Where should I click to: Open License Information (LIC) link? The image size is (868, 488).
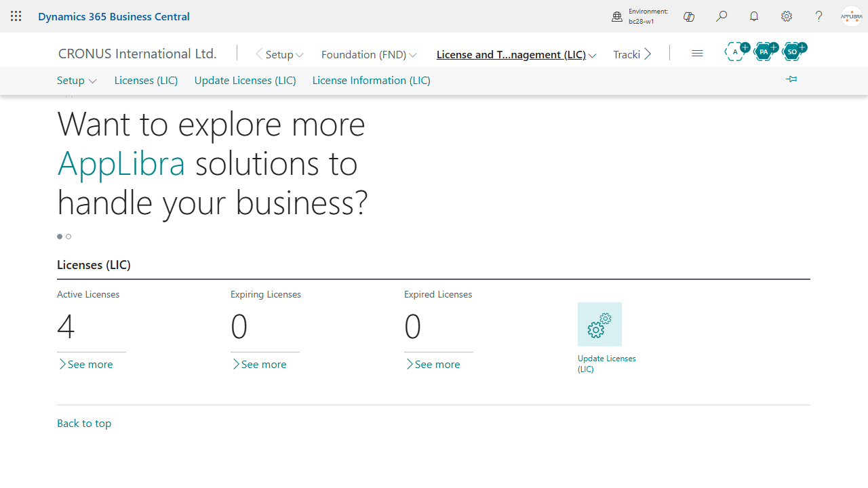coord(372,80)
